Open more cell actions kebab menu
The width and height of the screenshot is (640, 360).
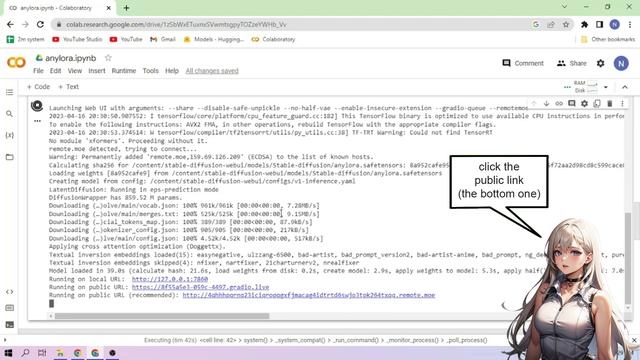tap(622, 104)
